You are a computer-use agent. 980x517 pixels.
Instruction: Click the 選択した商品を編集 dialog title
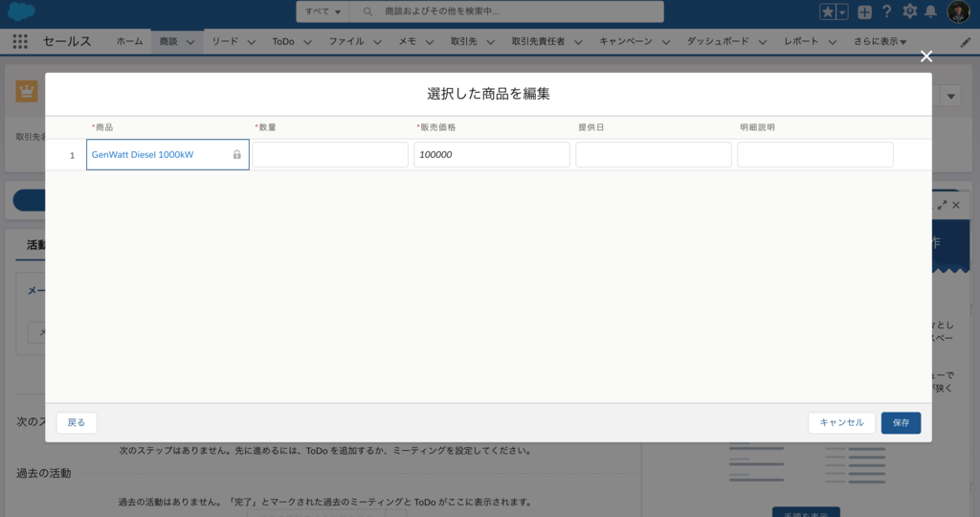click(489, 94)
